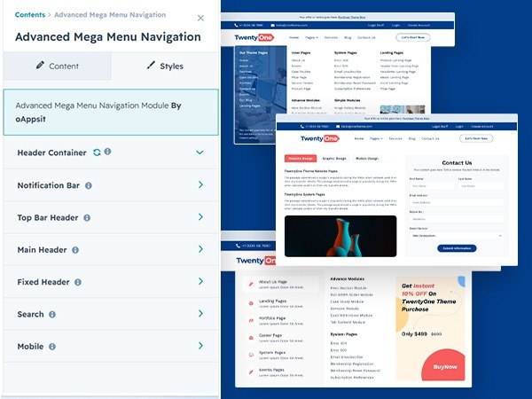Click the info icon beside Mobile

(x=52, y=347)
